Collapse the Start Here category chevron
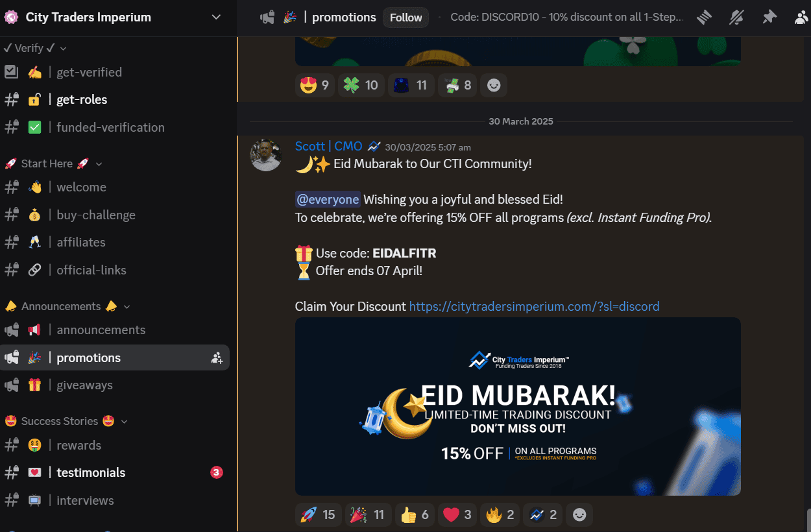The image size is (811, 532). pos(99,164)
